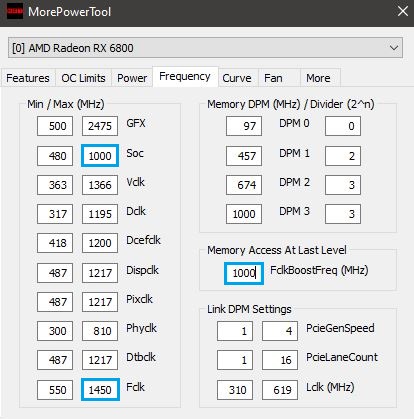
Task: Click the DPM 0 memory frequency field showing 97
Action: [x=244, y=126]
